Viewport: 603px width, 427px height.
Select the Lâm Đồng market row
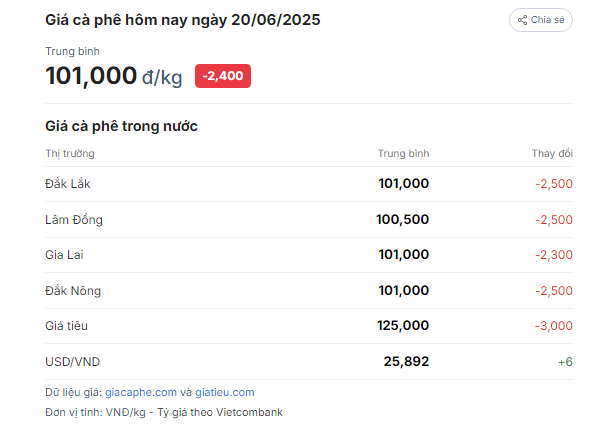coord(309,220)
